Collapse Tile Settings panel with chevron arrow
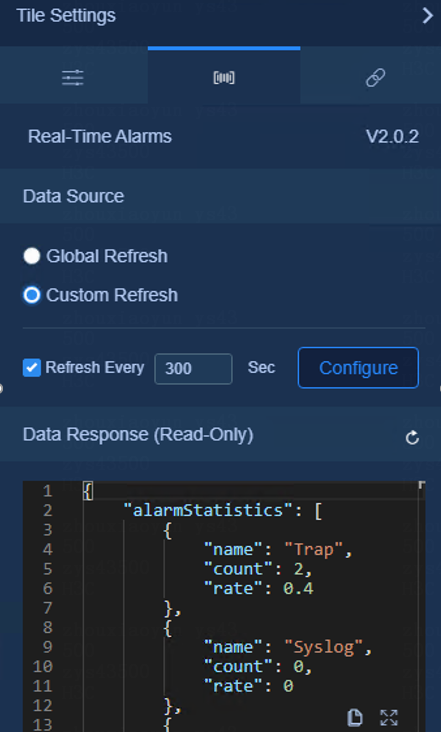This screenshot has width=441, height=732. pos(427,15)
